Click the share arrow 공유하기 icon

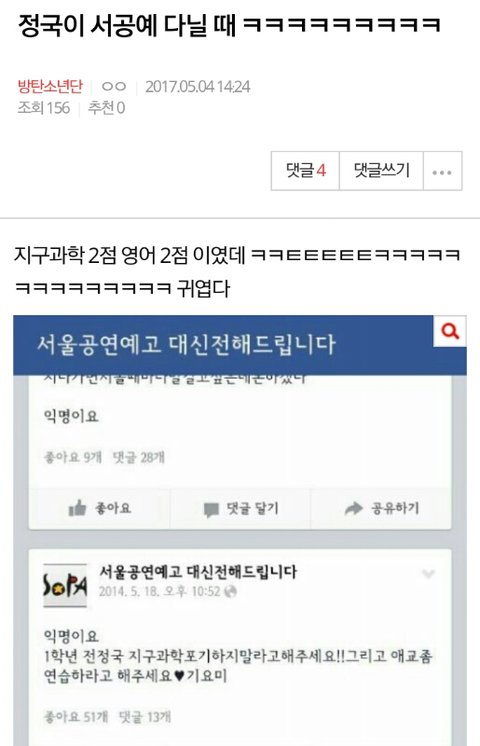(x=353, y=509)
